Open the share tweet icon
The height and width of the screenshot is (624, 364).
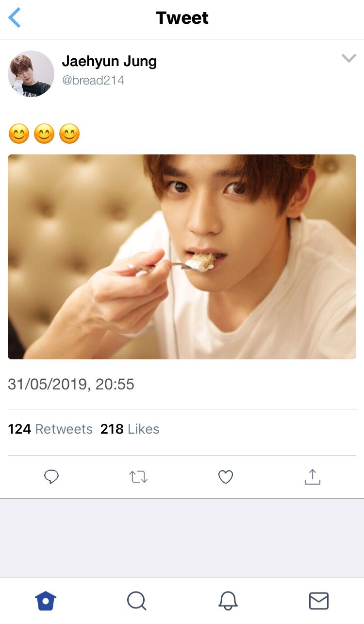coord(313,477)
